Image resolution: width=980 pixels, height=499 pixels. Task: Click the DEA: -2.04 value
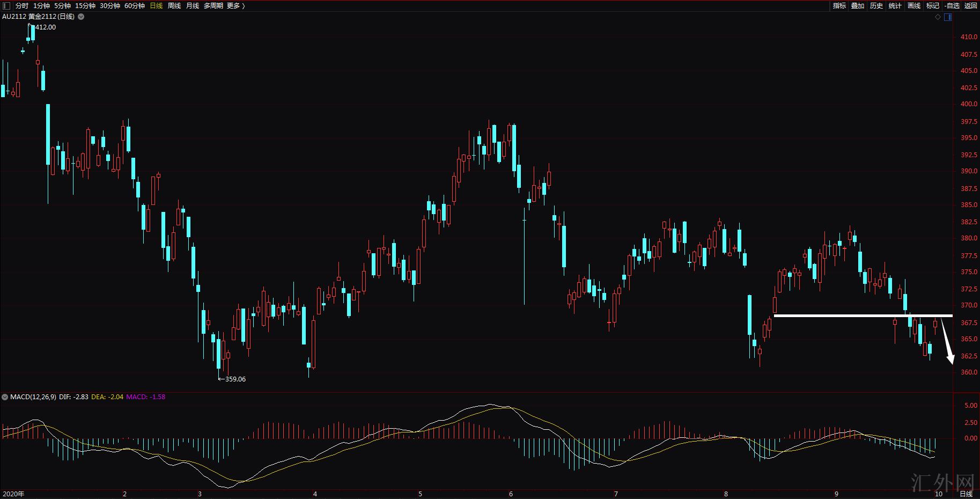click(107, 397)
